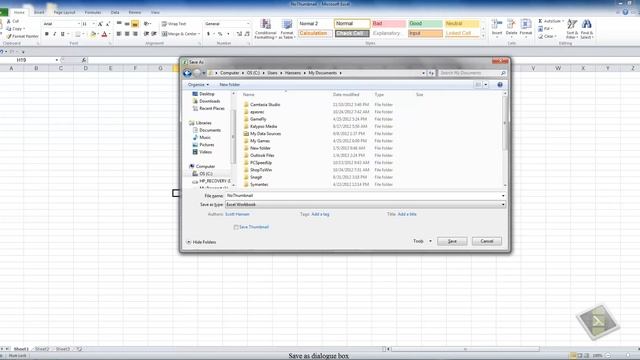Screen dimensions: 640x360
Task: Click the Back arrow in Save As dialog
Action: [187, 73]
